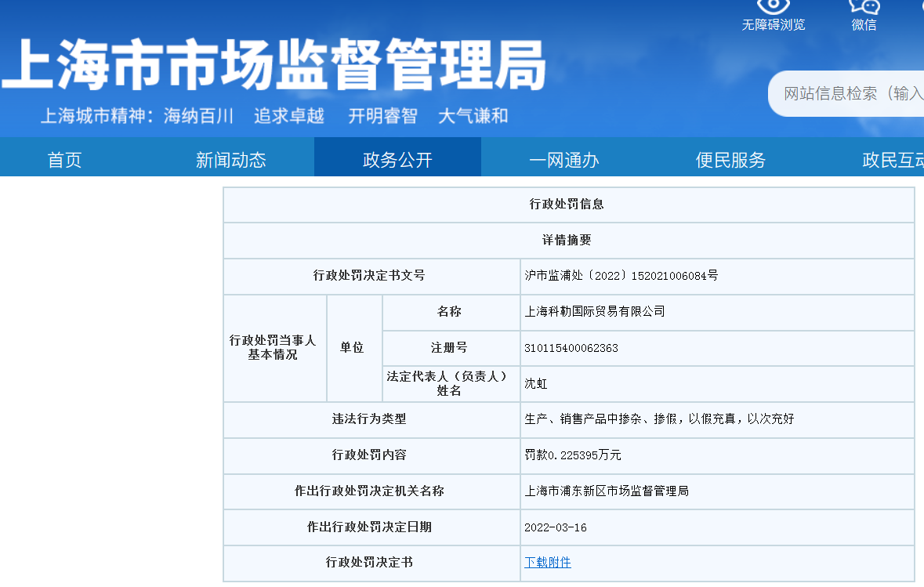924x587 pixels.
Task: Click the 微信 WeChat icon
Action: (864, 7)
